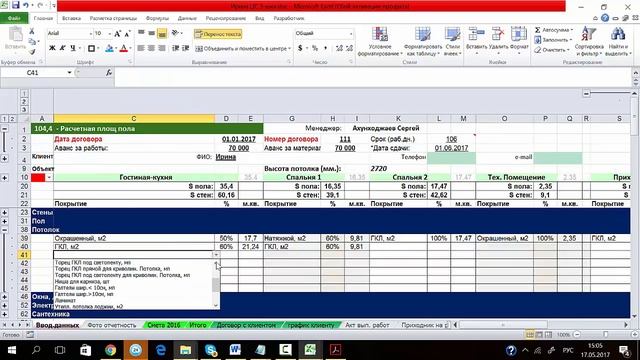Viewport: 640px width, 360px height.
Task: Increase font size with the large A icon
Action: click(x=118, y=33)
